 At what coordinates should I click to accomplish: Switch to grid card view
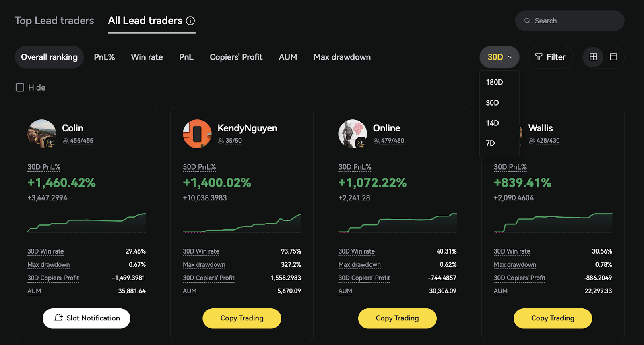[x=593, y=57]
